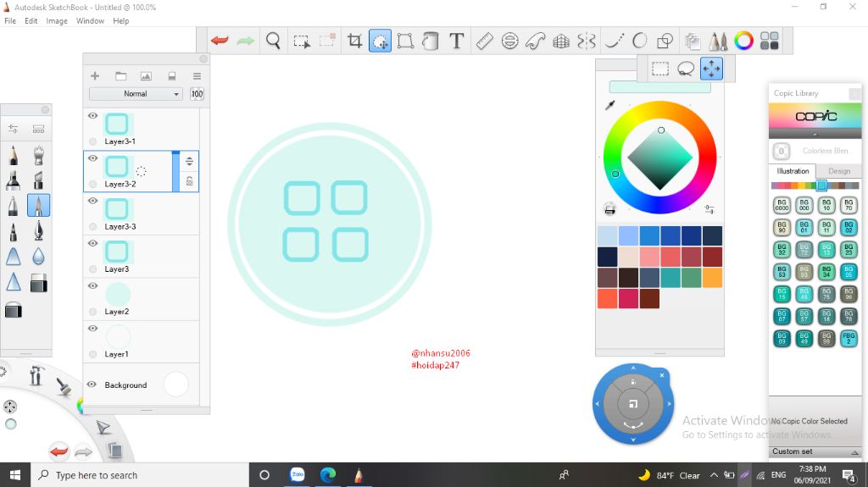
Task: Toggle visibility of Layer1
Action: [x=93, y=329]
